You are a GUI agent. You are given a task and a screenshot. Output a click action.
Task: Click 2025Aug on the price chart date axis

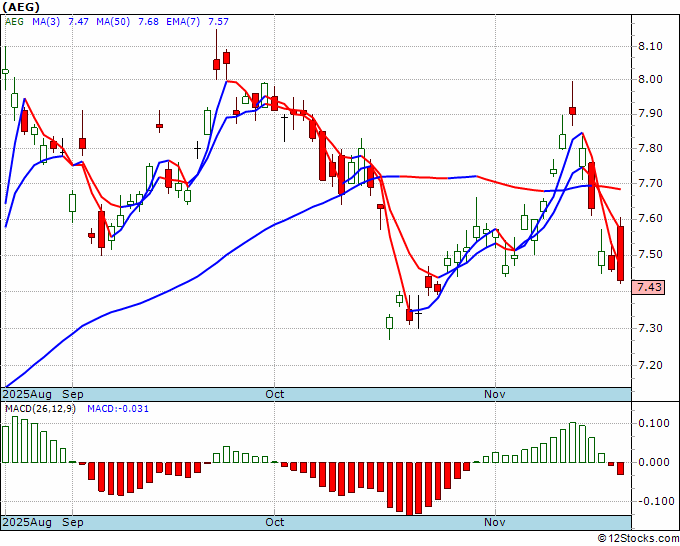pyautogui.click(x=27, y=394)
